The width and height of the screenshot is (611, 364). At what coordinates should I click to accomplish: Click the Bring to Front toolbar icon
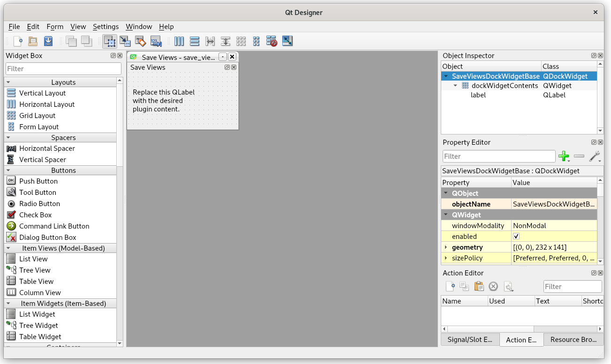point(71,41)
